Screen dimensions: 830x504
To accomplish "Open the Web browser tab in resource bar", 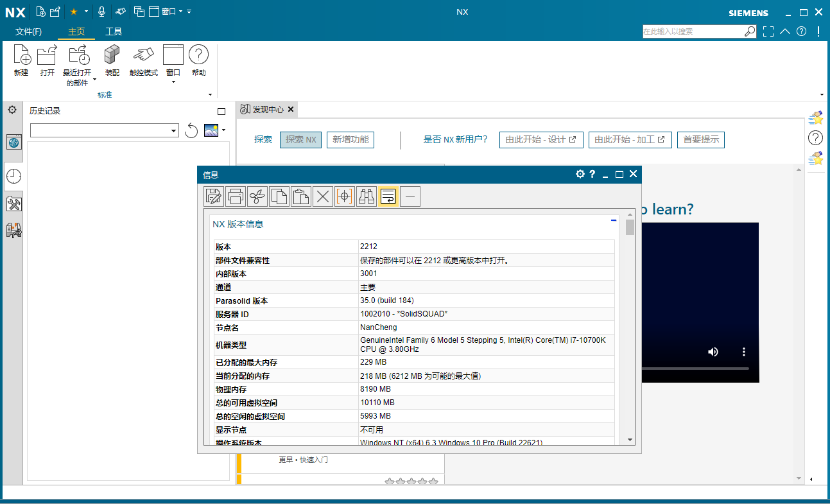I will [x=13, y=143].
